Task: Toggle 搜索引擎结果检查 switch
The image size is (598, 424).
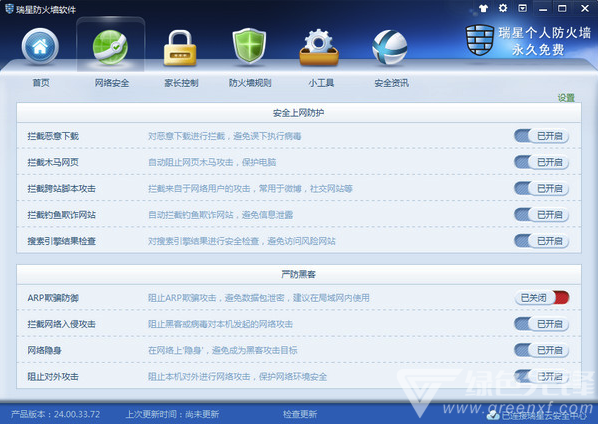Action: click(541, 241)
